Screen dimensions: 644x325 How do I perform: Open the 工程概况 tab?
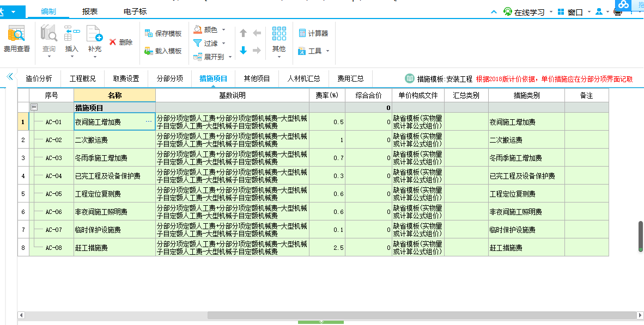click(x=83, y=78)
